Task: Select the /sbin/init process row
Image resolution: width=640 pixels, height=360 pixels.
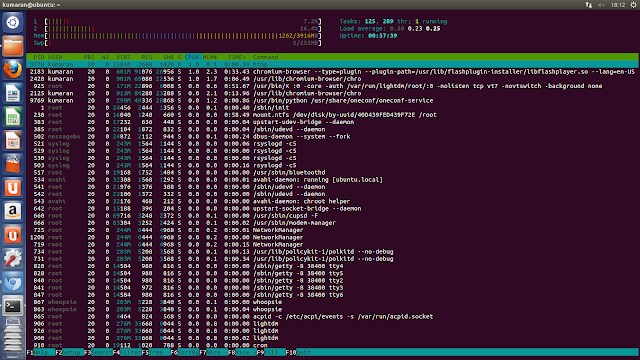Action: click(x=332, y=108)
